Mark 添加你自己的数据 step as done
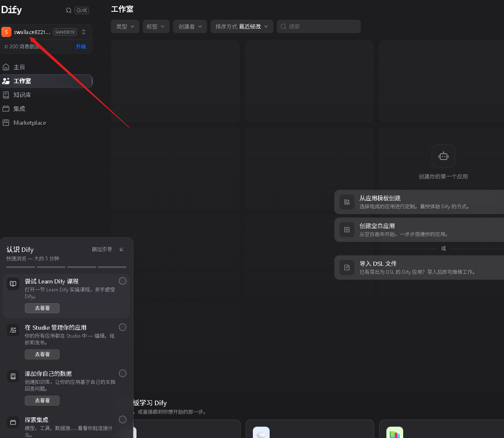Screen dimensions: 504x438 pyautogui.click(x=123, y=373)
